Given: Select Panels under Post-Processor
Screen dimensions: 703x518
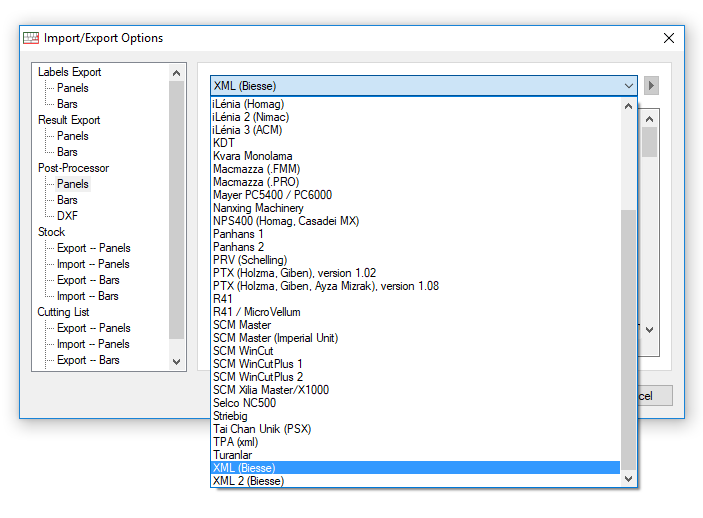Looking at the screenshot, I should point(73,184).
